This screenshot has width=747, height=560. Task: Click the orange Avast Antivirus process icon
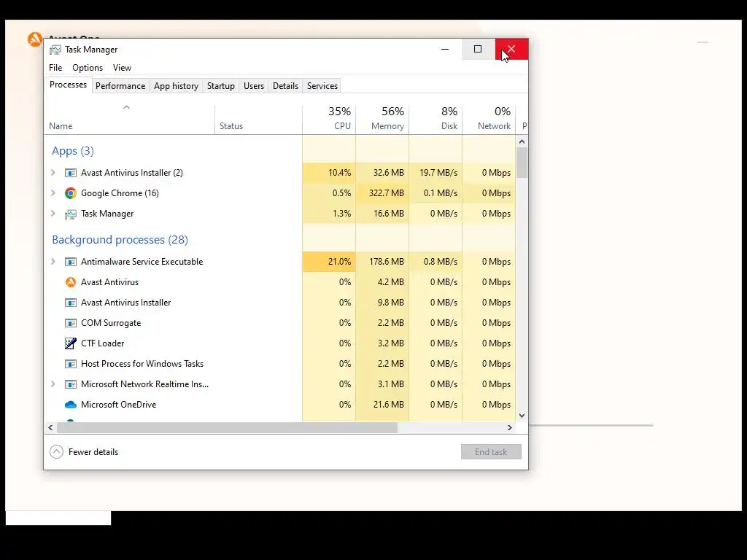click(71, 282)
